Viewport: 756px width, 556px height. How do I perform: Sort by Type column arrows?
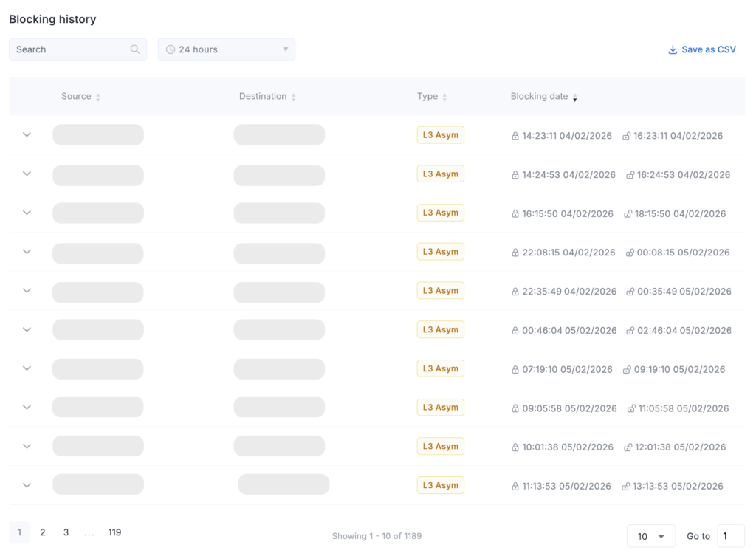(x=444, y=97)
